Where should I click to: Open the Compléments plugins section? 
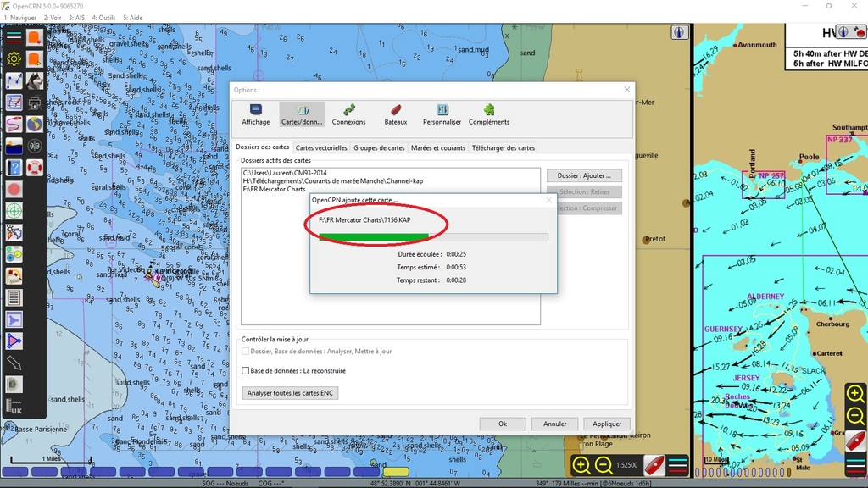[x=489, y=114]
